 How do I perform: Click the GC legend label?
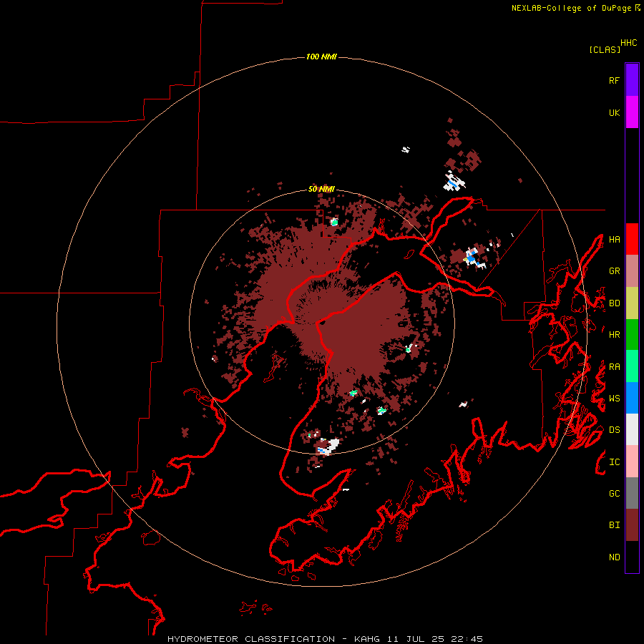pos(614,494)
